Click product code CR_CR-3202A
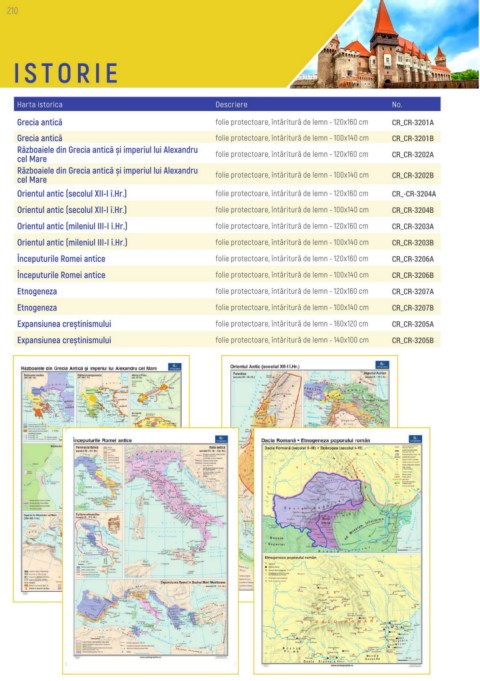 pyautogui.click(x=413, y=155)
